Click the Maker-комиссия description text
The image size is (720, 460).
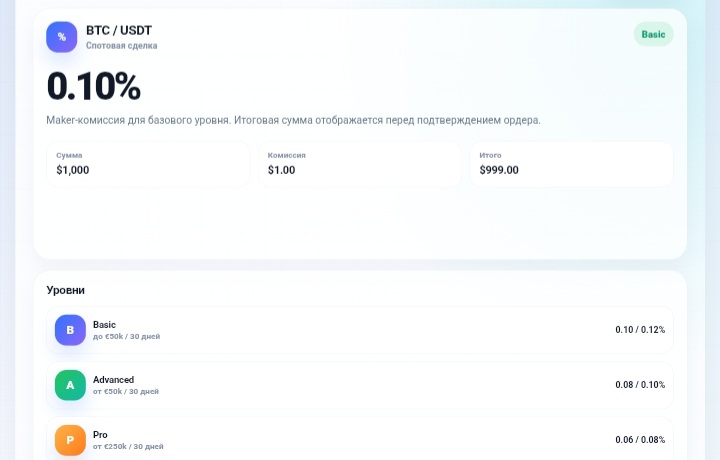[293, 120]
